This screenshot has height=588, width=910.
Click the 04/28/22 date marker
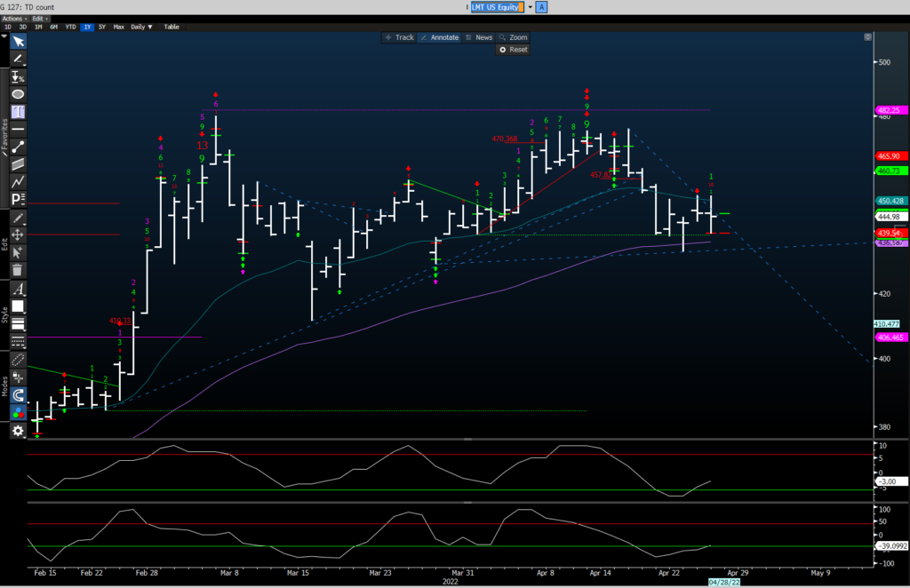tap(724, 582)
